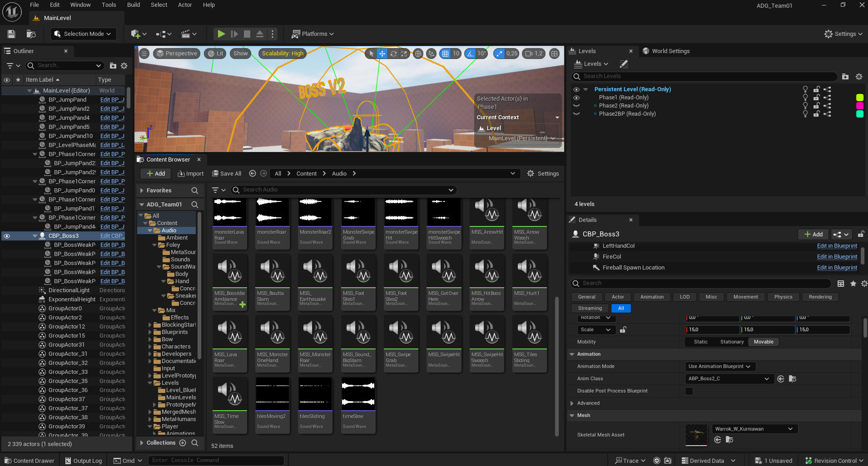Viewport: 868px width, 466px height.
Task: Open the Output Log panel
Action: click(83, 461)
